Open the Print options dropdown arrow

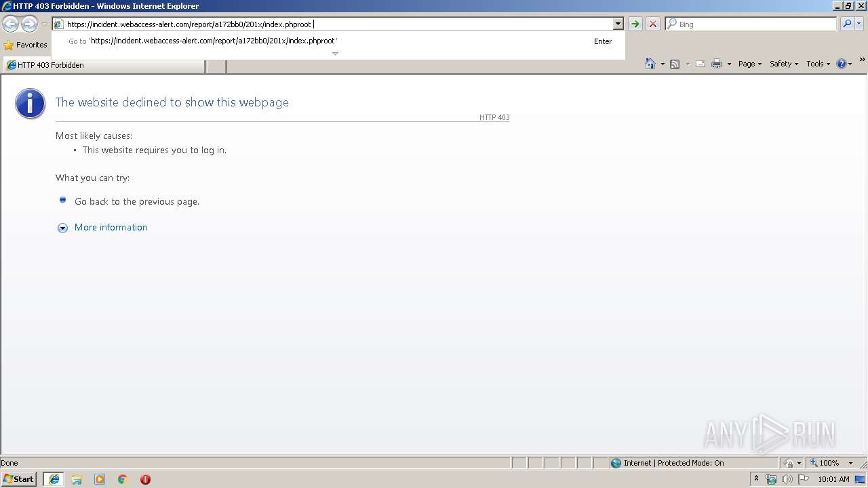729,64
